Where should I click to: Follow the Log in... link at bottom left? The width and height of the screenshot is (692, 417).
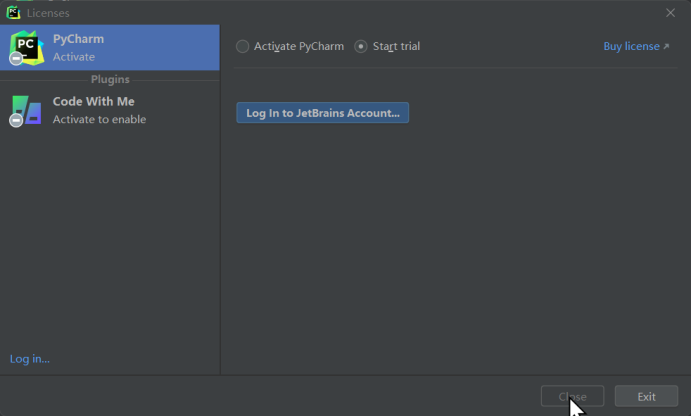pyautogui.click(x=30, y=359)
